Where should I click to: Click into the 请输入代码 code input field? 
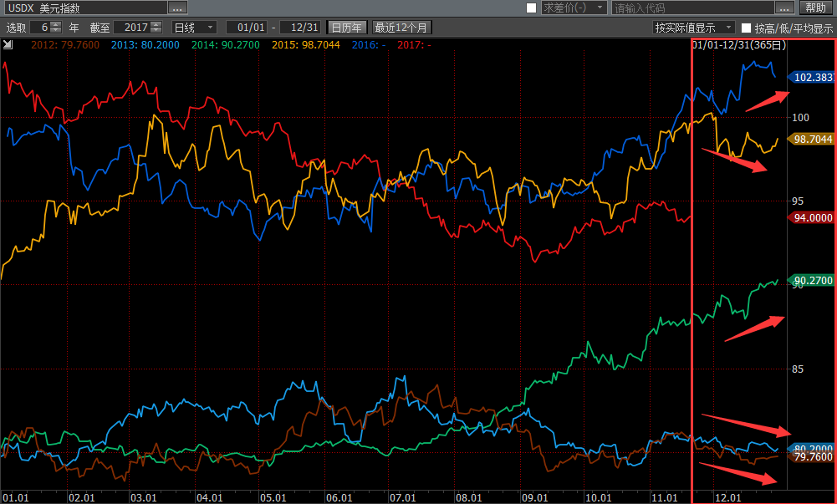pyautogui.click(x=693, y=8)
